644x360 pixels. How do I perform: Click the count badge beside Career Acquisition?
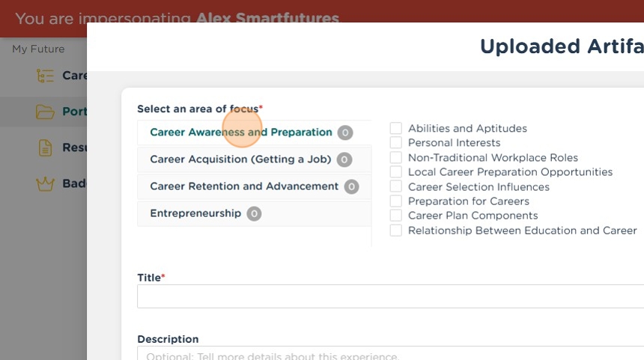[344, 159]
